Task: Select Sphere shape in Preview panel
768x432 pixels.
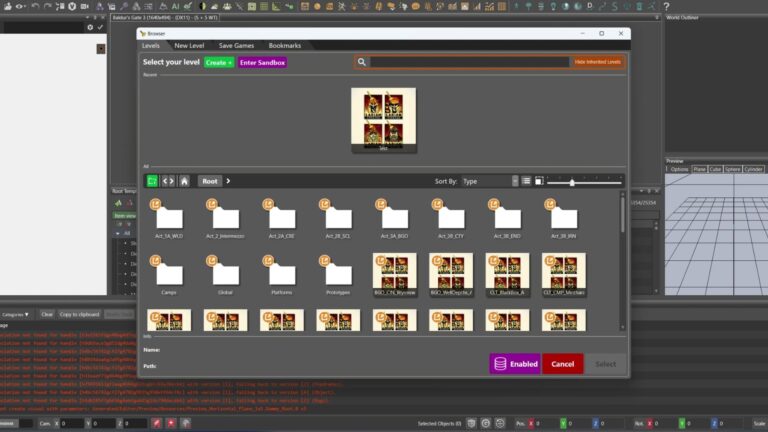Action: click(733, 169)
